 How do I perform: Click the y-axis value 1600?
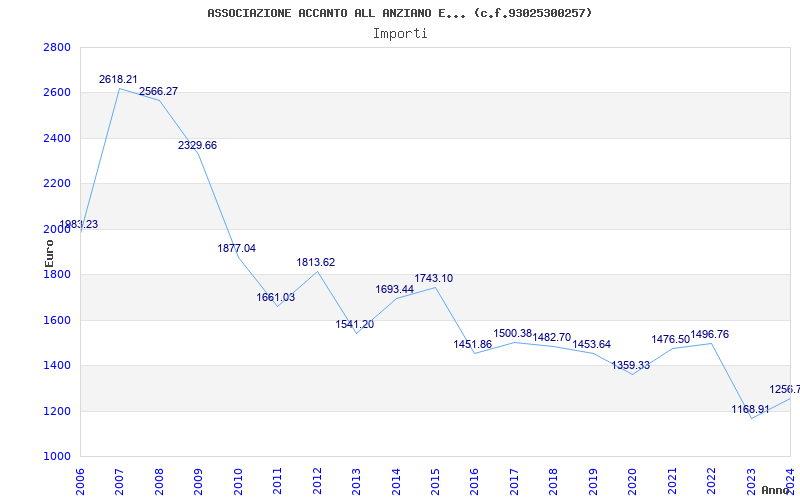point(58,320)
